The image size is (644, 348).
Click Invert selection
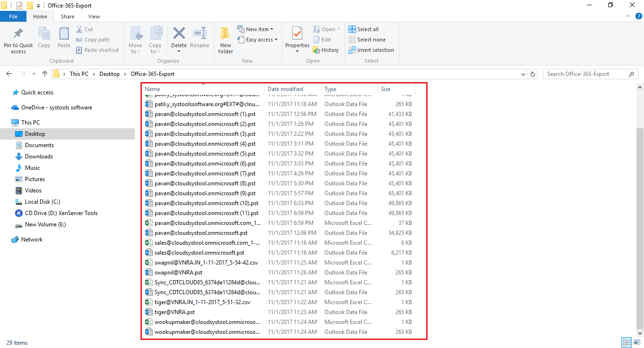click(x=371, y=50)
